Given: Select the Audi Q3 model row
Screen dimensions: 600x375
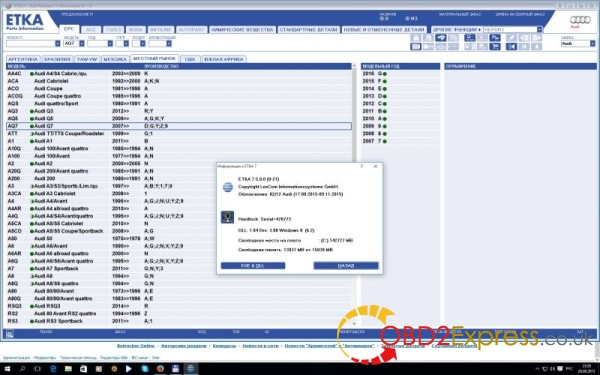Looking at the screenshot, I should (x=179, y=111).
